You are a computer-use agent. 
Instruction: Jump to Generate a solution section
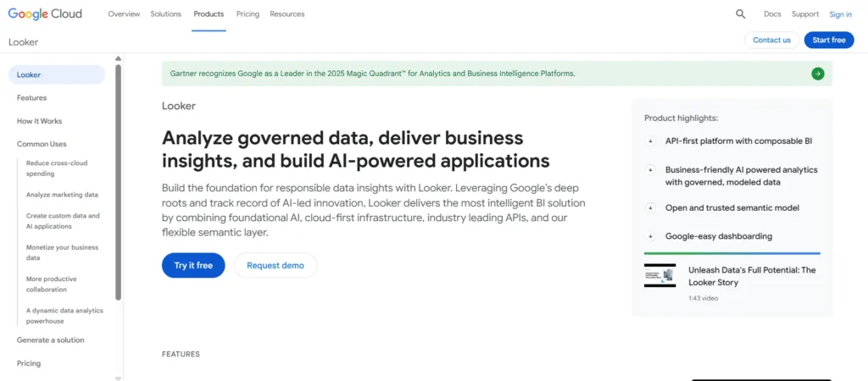point(50,340)
